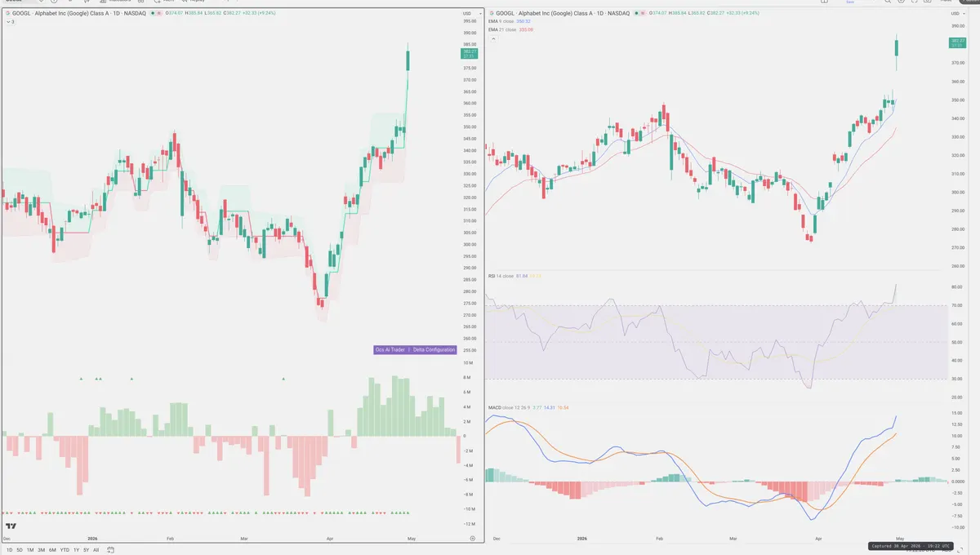Click the EMA 21 value 335.08
This screenshot has height=555, width=980.
[x=526, y=29]
